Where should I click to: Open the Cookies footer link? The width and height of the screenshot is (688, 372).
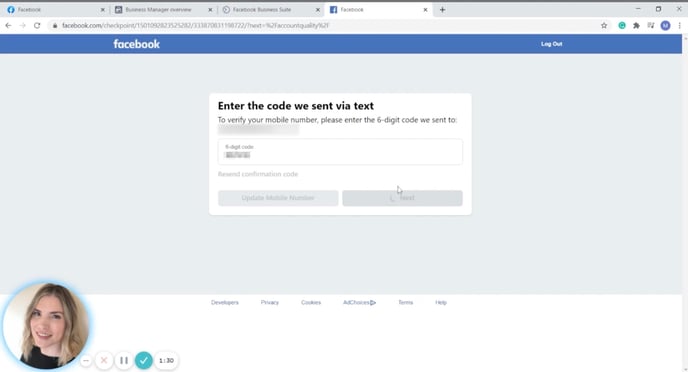click(x=311, y=302)
